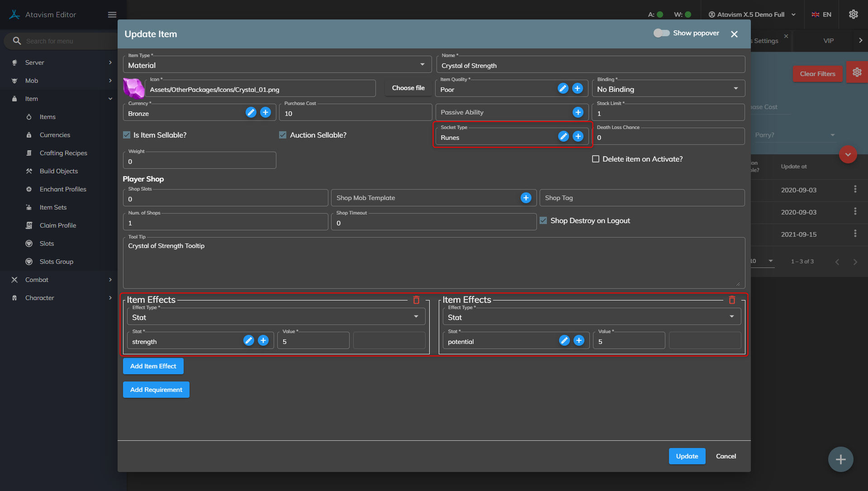The image size is (868, 491).
Task: Open the Item Type Material dropdown
Action: pyautogui.click(x=277, y=65)
